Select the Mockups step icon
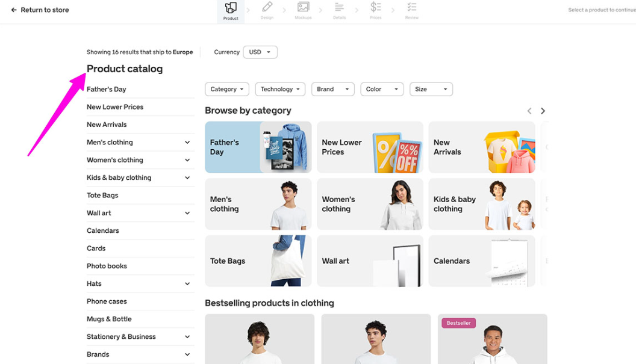The width and height of the screenshot is (636, 364). pos(303,8)
